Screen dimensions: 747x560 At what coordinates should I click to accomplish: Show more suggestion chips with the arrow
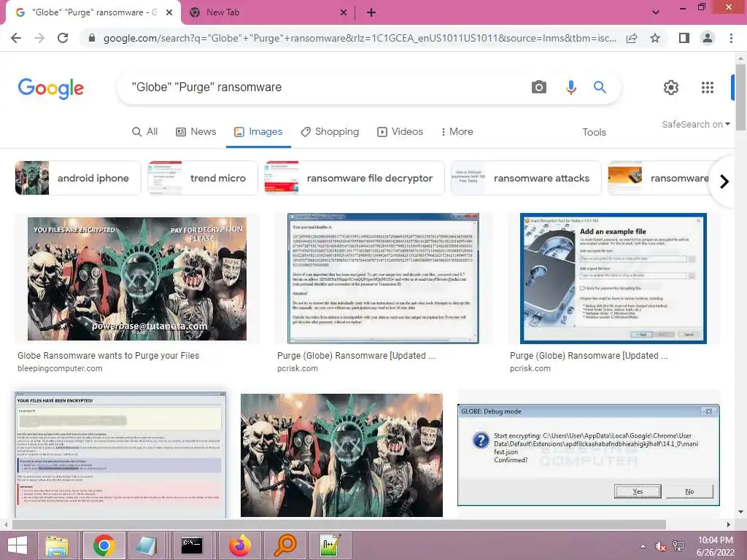724,182
